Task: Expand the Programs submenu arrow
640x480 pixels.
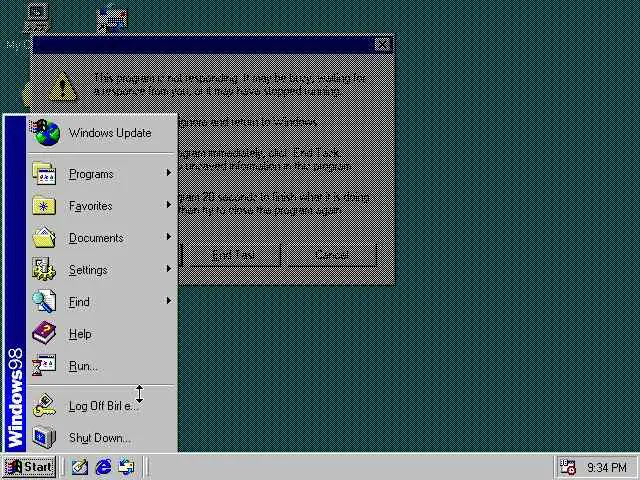Action: 168,173
